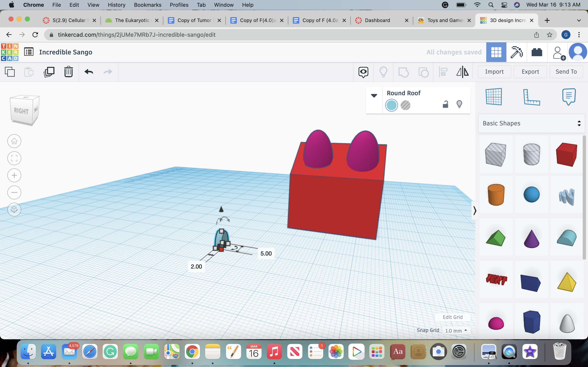
Task: Click the Edit Grid button
Action: (452, 317)
